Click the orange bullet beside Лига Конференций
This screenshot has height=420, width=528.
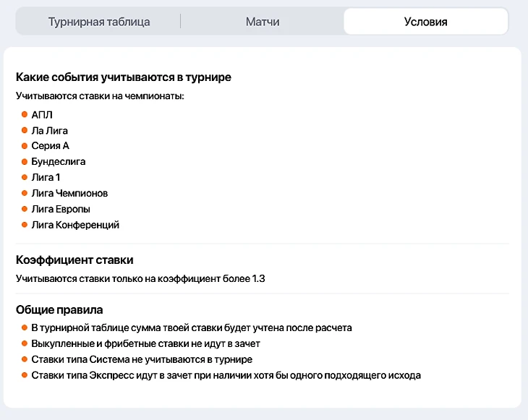pos(25,225)
